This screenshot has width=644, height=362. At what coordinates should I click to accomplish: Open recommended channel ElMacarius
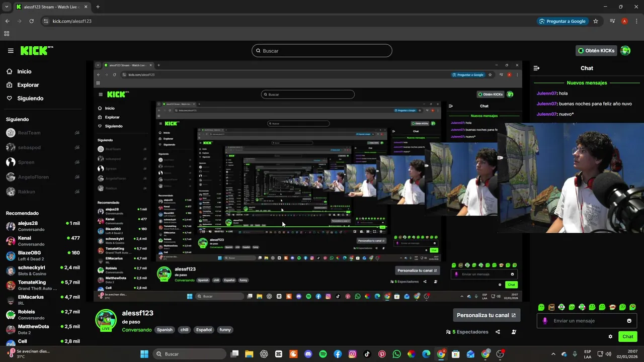[x=43, y=300]
